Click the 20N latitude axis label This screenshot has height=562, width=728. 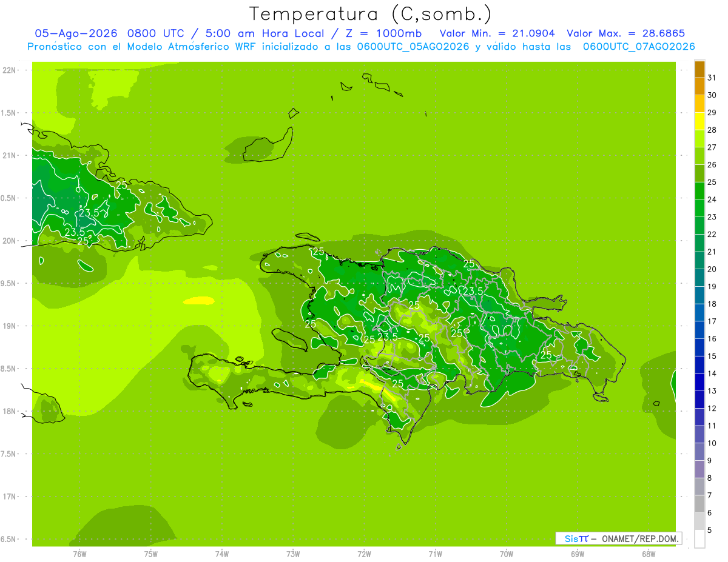pos(10,241)
